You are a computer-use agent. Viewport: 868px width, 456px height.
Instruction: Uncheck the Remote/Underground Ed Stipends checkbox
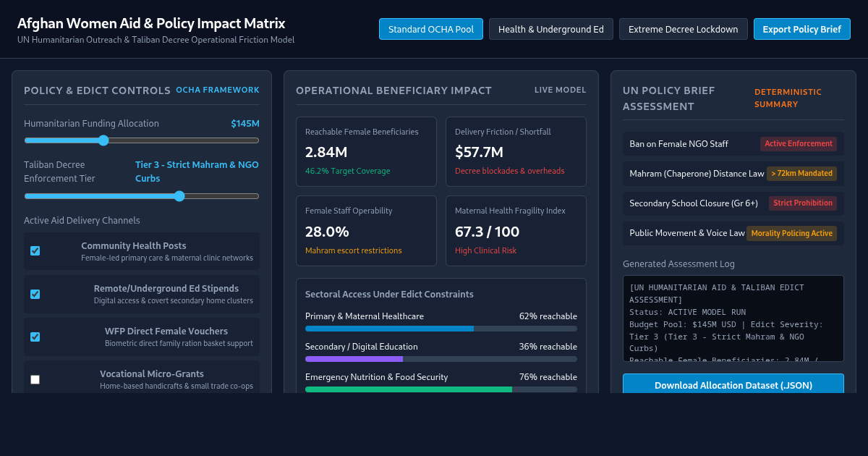35,294
